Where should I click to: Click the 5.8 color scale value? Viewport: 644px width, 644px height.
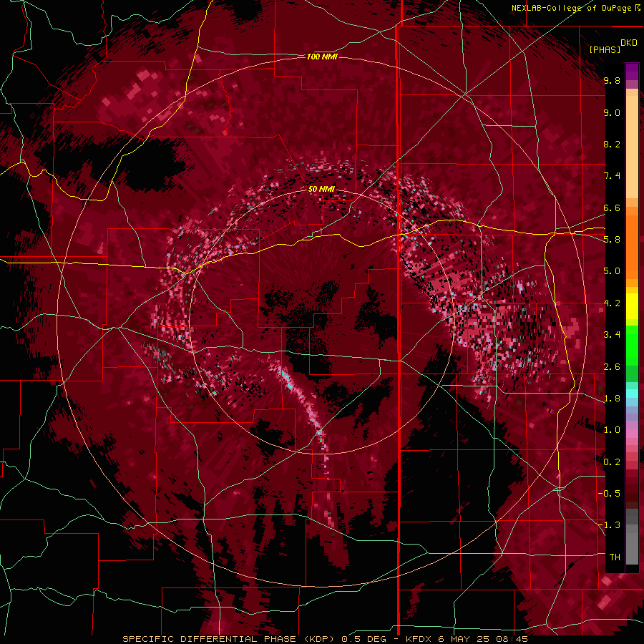pos(612,240)
